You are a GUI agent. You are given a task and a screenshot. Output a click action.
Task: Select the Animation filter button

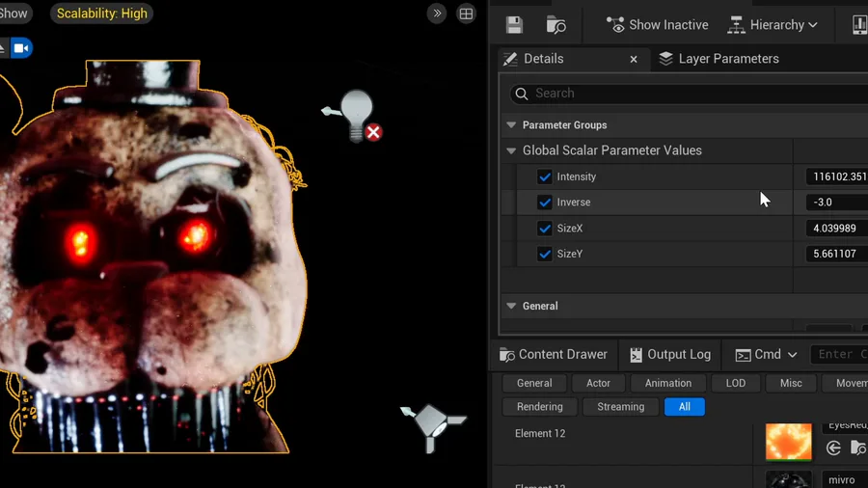pos(668,383)
